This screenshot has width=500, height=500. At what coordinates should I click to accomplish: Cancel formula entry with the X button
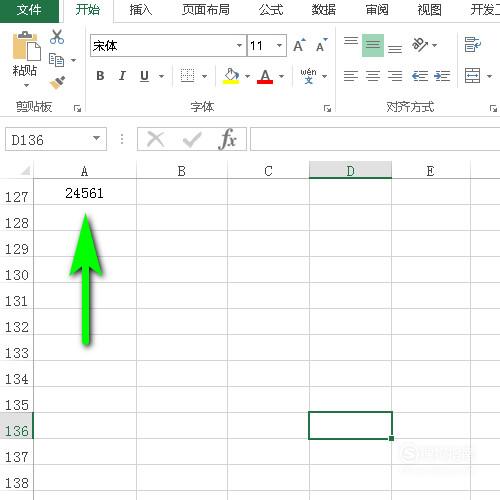coord(156,139)
